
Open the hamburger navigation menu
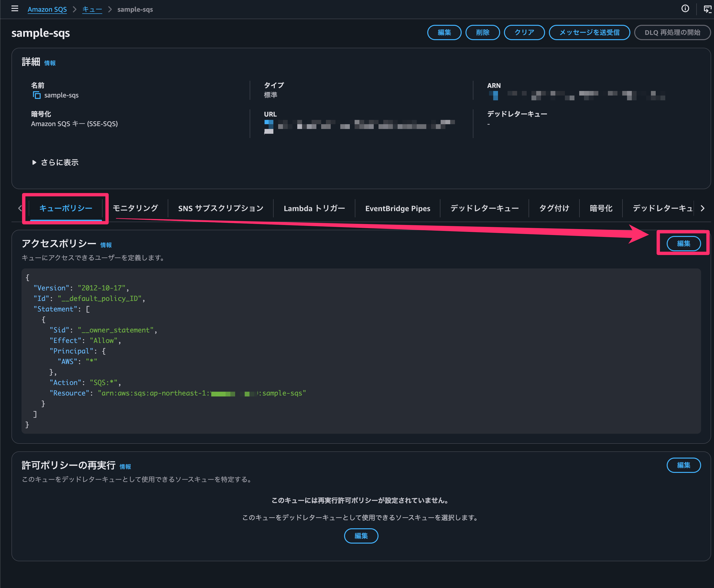(15, 9)
